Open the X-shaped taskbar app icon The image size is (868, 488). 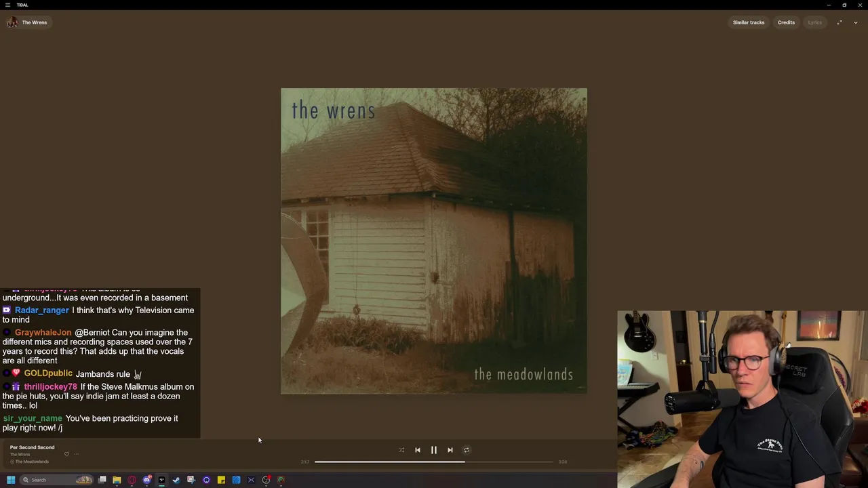pos(251,480)
